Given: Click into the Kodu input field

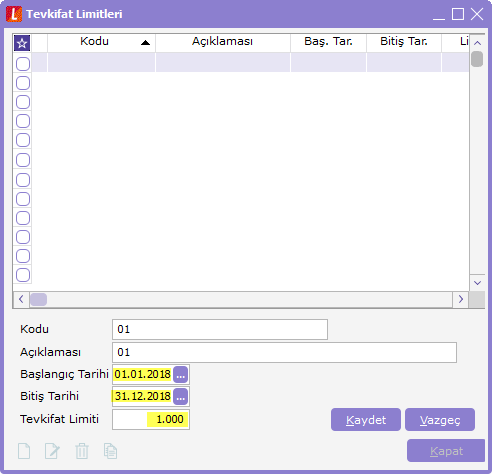Looking at the screenshot, I should pyautogui.click(x=220, y=329).
